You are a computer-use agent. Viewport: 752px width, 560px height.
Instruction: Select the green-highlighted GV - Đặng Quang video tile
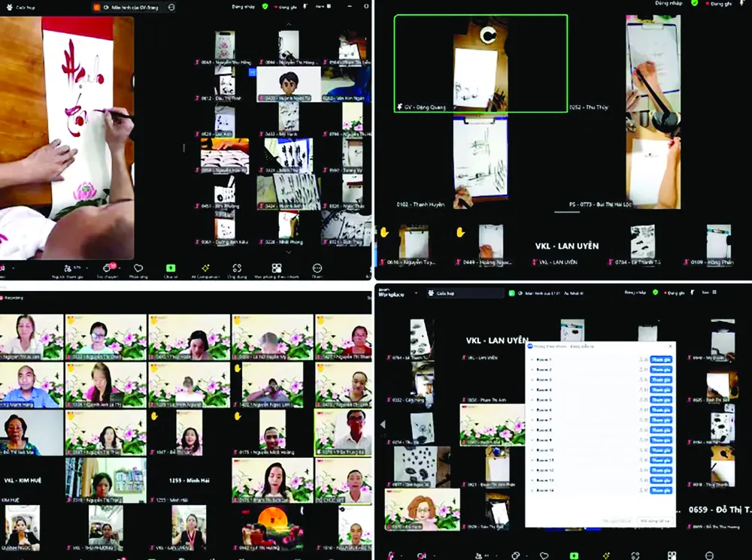(480, 64)
